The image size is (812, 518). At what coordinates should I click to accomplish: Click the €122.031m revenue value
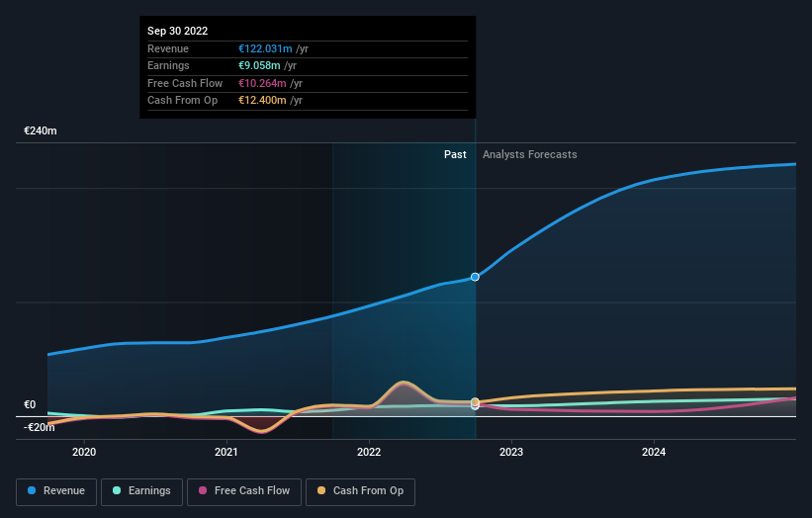(x=265, y=48)
